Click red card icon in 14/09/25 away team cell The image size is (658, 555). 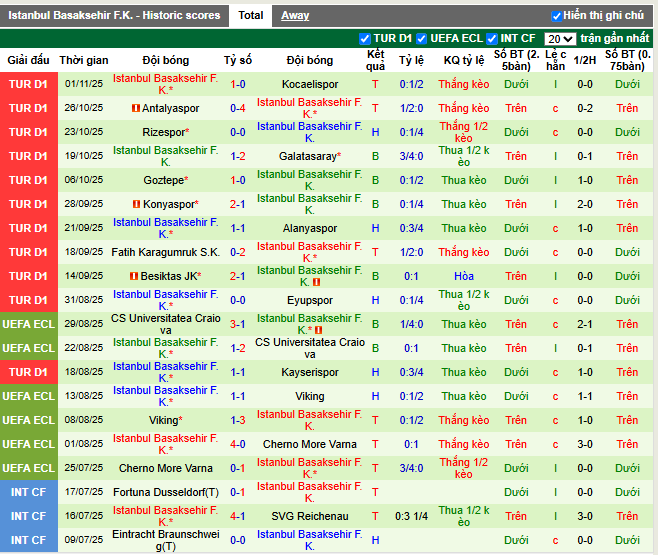[316, 282]
